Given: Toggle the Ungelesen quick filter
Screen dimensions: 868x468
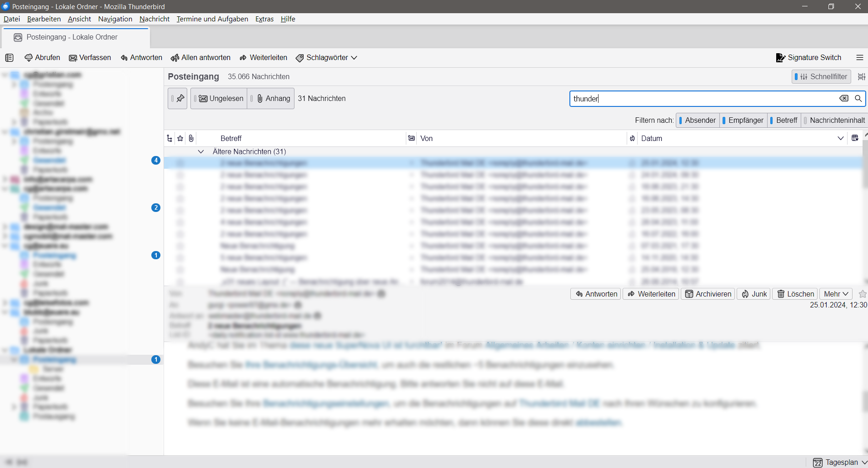Looking at the screenshot, I should tap(219, 99).
